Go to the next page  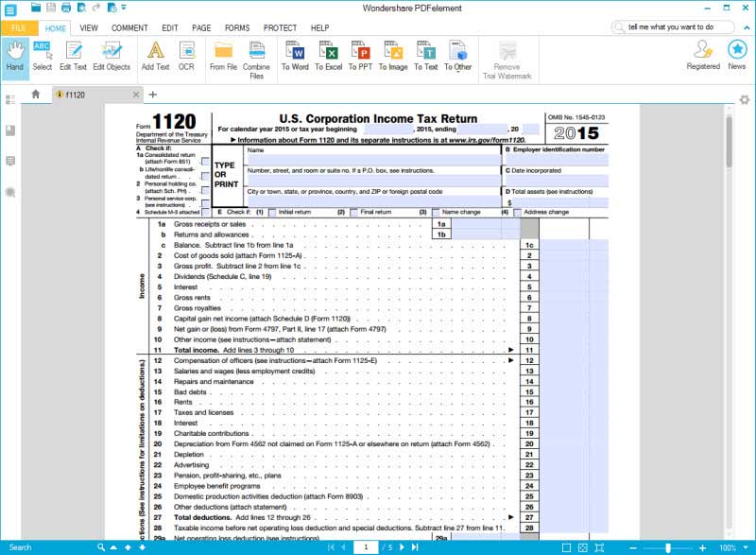click(x=402, y=547)
